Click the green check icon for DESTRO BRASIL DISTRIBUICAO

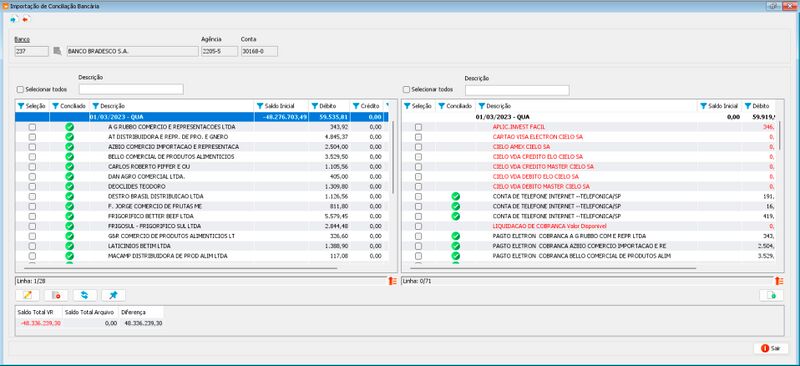tap(69, 196)
